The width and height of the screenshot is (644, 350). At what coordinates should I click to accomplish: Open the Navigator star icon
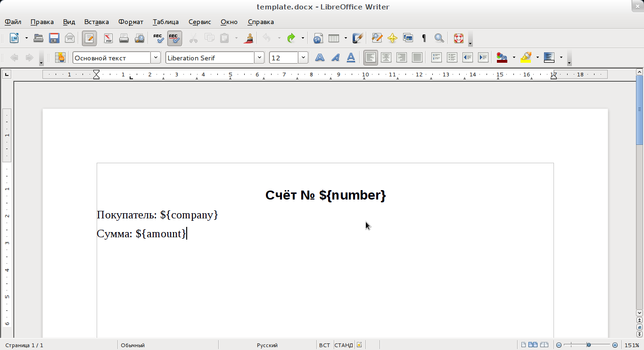[392, 38]
